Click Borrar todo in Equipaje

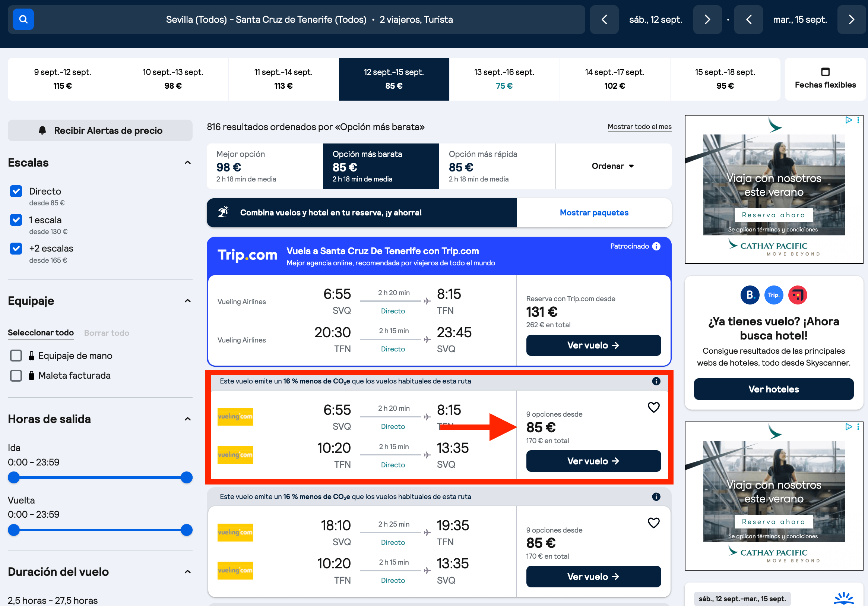107,333
